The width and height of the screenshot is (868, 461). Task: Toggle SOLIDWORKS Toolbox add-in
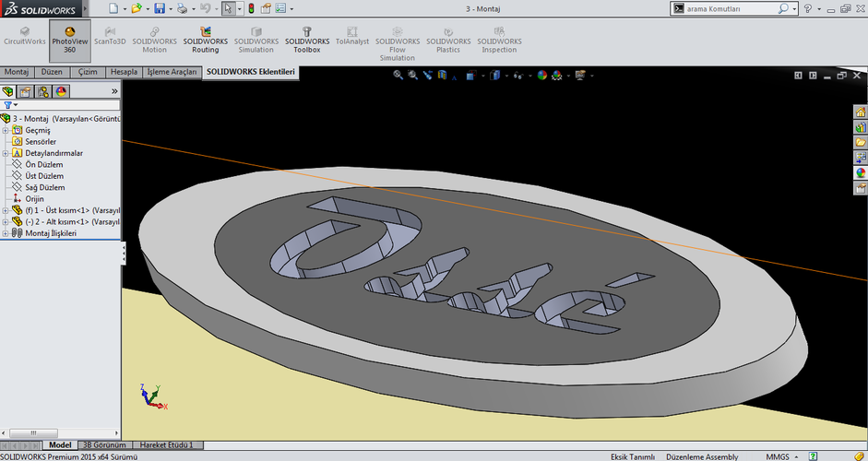307,41
